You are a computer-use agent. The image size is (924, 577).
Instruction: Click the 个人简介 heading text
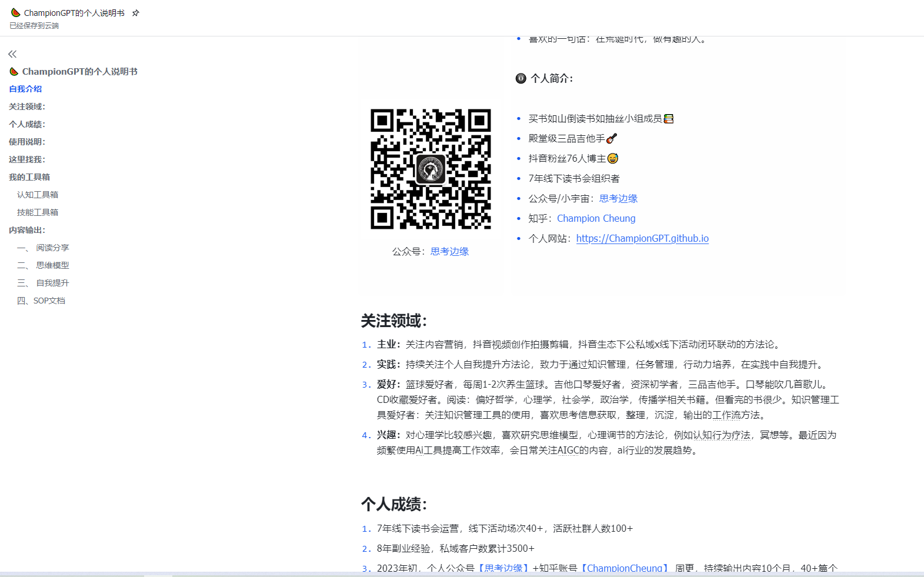click(552, 78)
